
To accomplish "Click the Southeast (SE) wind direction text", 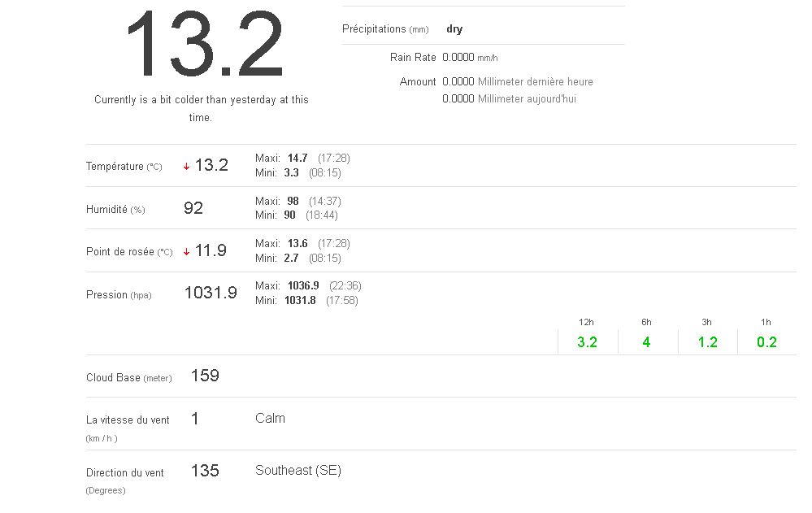I will [298, 471].
